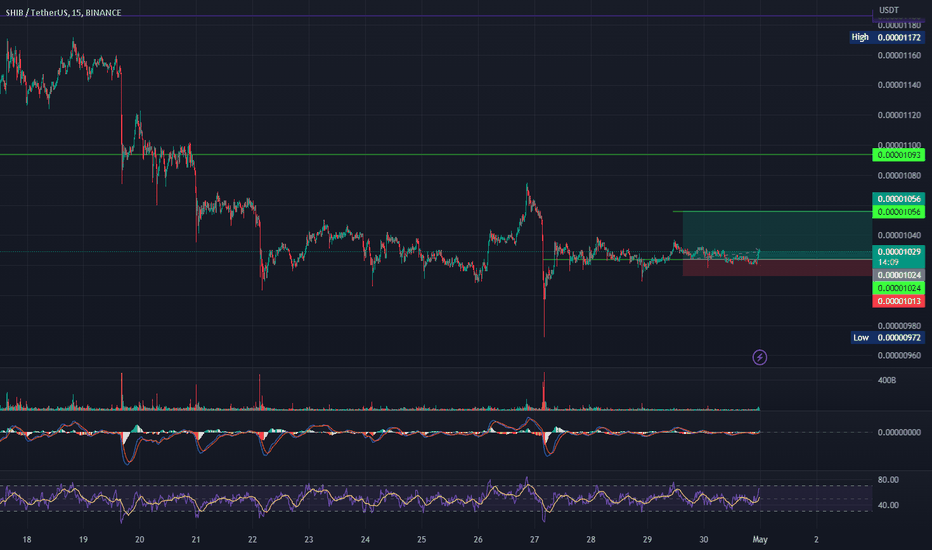This screenshot has width=932, height=550.
Task: Click the 400B volume axis label
Action: (x=886, y=381)
